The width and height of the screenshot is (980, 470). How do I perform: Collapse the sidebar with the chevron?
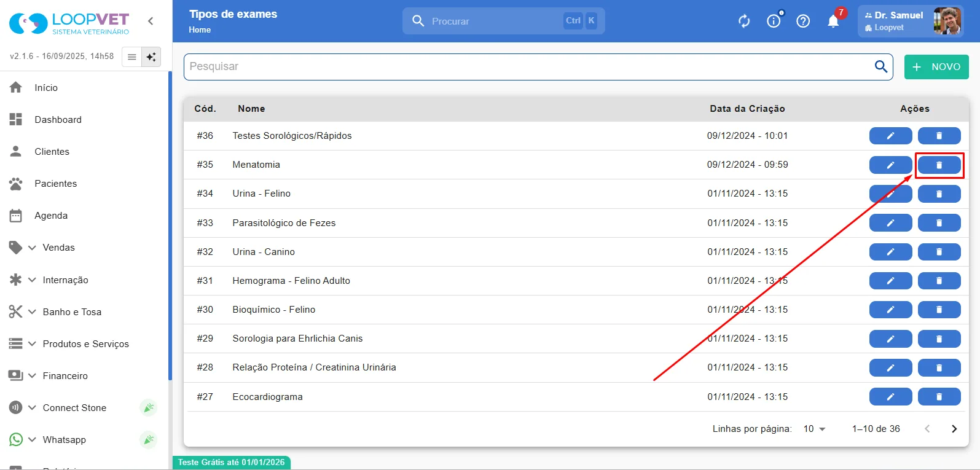tap(151, 21)
